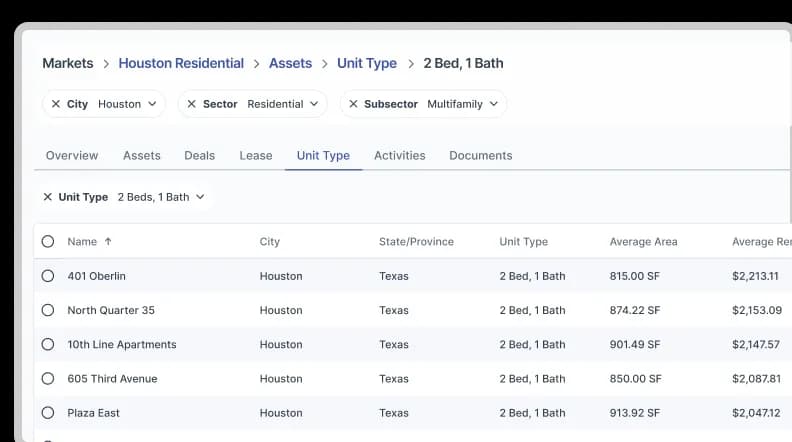
Task: Open the 401 Oberlin asset name
Action: point(96,276)
